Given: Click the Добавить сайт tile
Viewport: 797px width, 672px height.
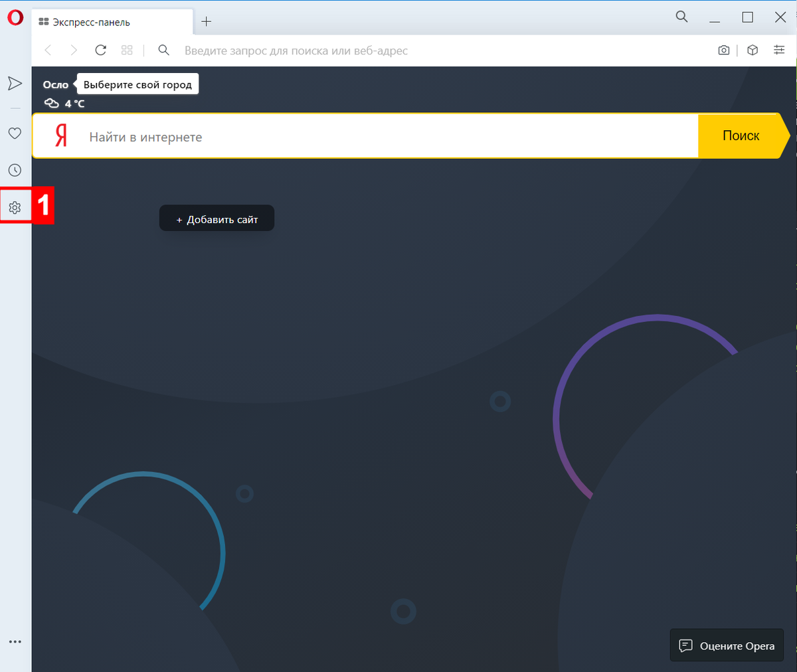Looking at the screenshot, I should 217,218.
